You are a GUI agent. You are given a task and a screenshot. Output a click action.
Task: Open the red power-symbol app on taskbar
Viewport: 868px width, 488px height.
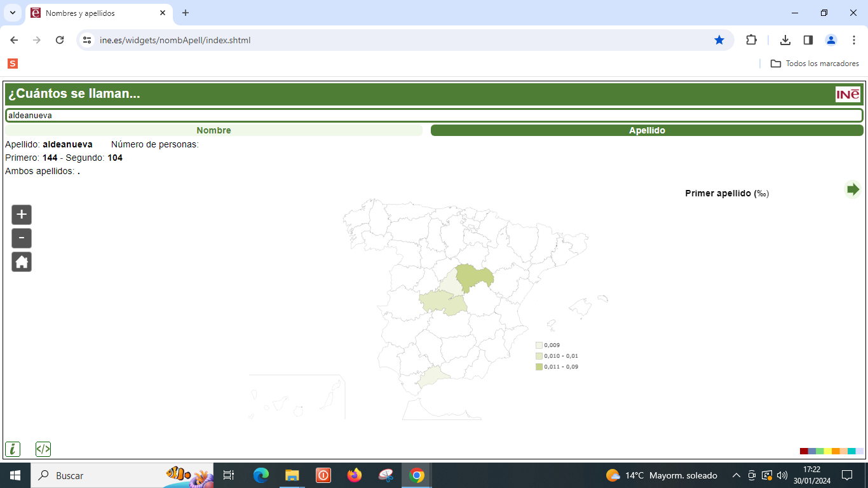[x=323, y=475]
